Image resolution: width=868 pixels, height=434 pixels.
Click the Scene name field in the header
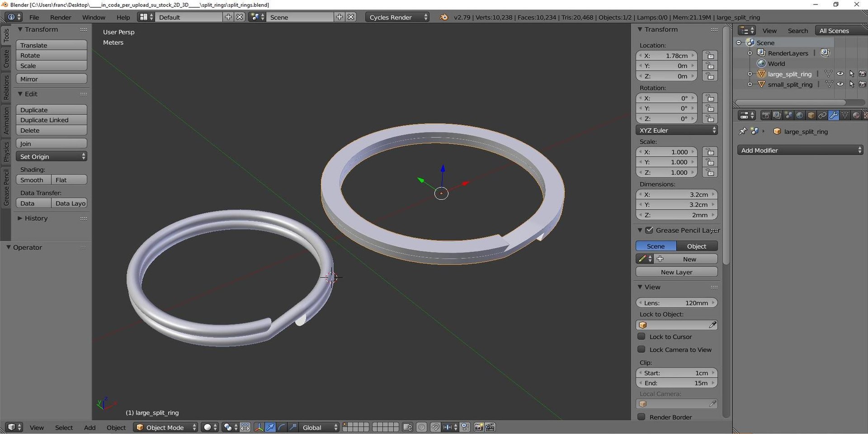pyautogui.click(x=300, y=17)
